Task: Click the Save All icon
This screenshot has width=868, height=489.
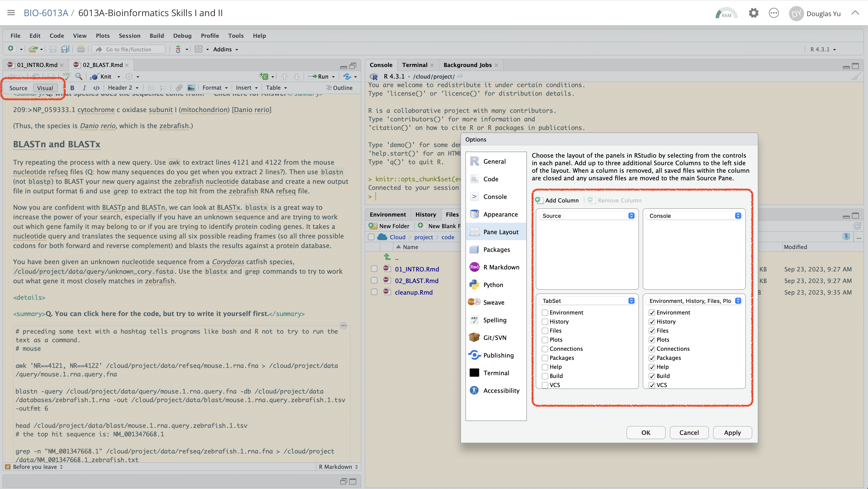Action: (65, 49)
